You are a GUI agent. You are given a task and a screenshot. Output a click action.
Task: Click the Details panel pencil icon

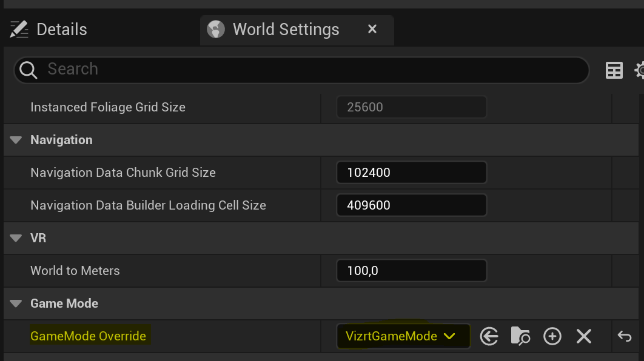tap(19, 29)
